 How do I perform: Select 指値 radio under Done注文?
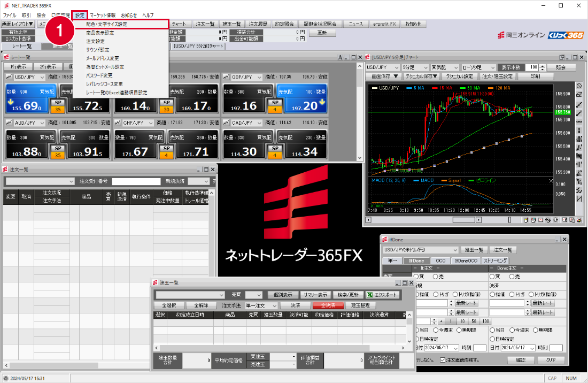tap(492, 294)
